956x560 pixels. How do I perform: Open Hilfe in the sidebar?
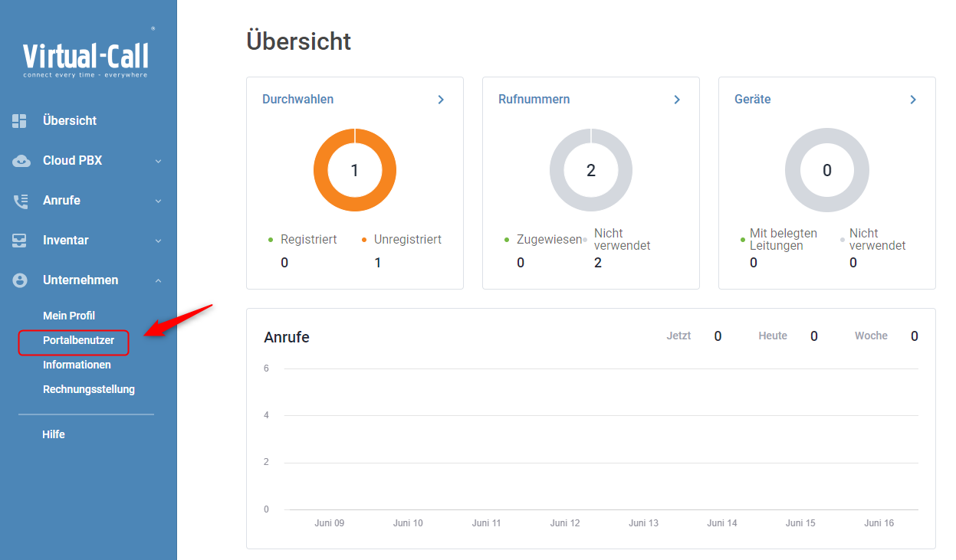[54, 434]
